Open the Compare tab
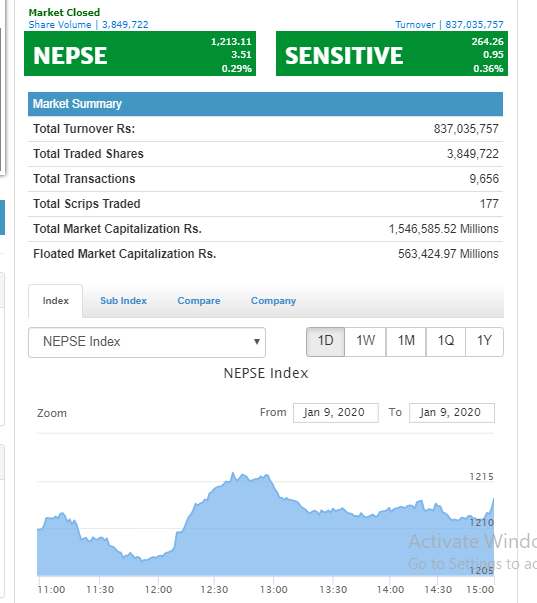Screen dimensions: 537x603 point(199,301)
